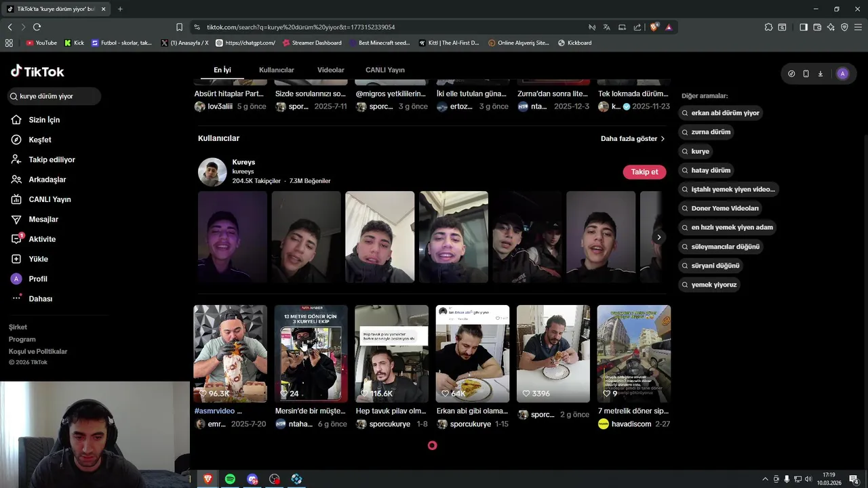Click the share page icon in address bar

point(637,27)
